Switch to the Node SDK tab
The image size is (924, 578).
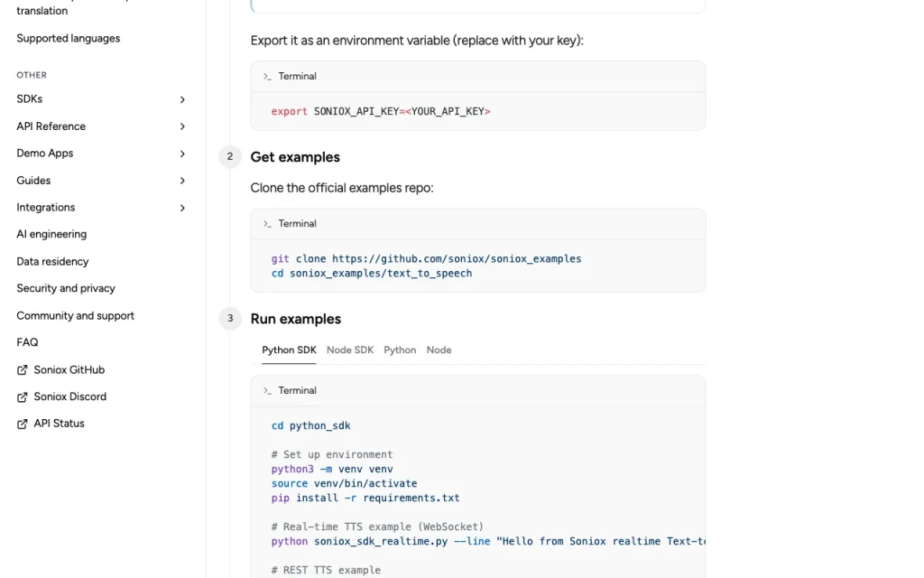point(350,350)
